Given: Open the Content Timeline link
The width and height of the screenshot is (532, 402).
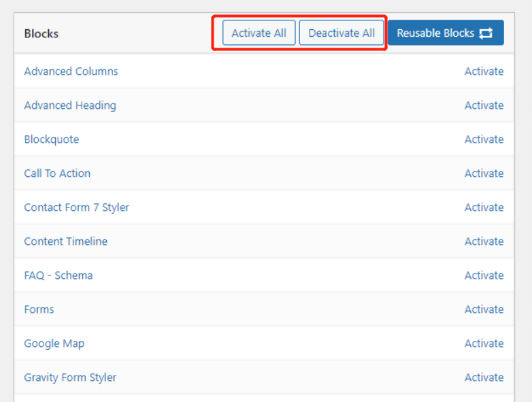Looking at the screenshot, I should [65, 241].
